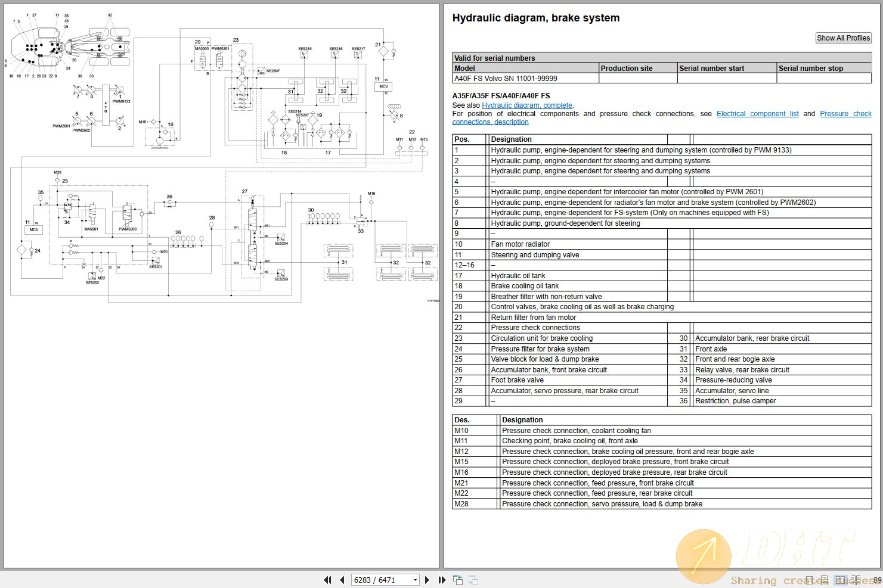Go to the first page
The height and width of the screenshot is (588, 883).
(327, 580)
